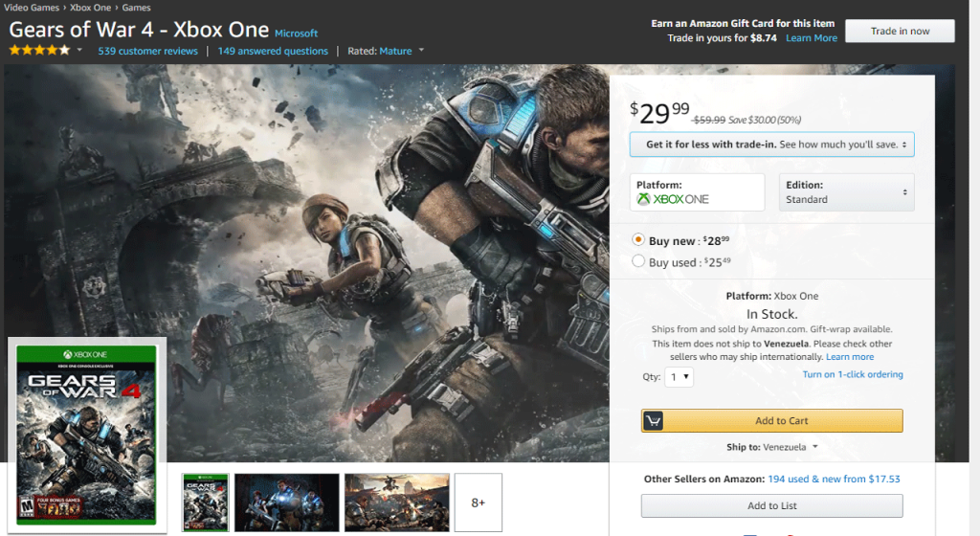
Task: Click the five-star rating icon
Action: coord(39,51)
